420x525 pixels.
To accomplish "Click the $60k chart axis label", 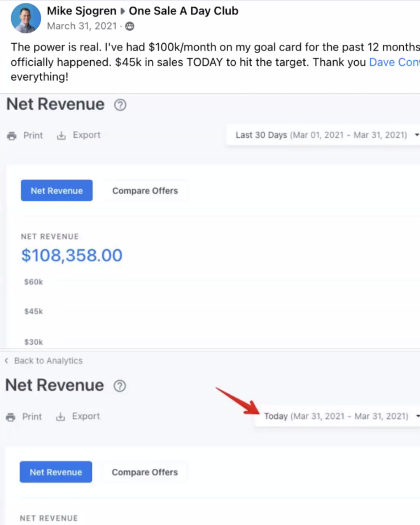I will (33, 282).
